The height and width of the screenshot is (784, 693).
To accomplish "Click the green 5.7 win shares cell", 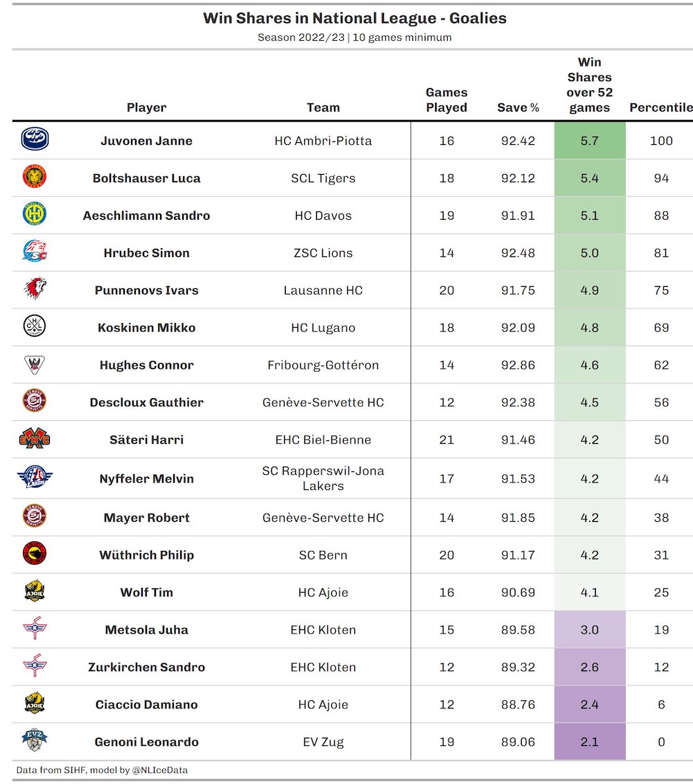I will [590, 141].
